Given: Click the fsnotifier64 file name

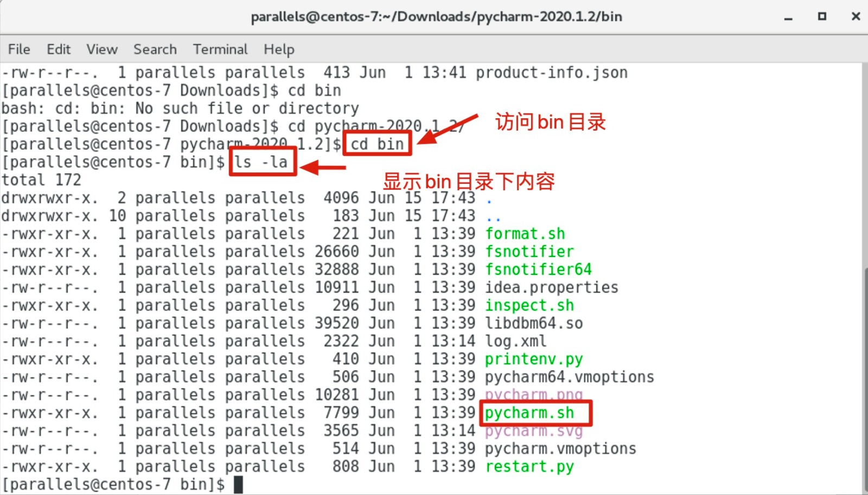Looking at the screenshot, I should point(538,269).
